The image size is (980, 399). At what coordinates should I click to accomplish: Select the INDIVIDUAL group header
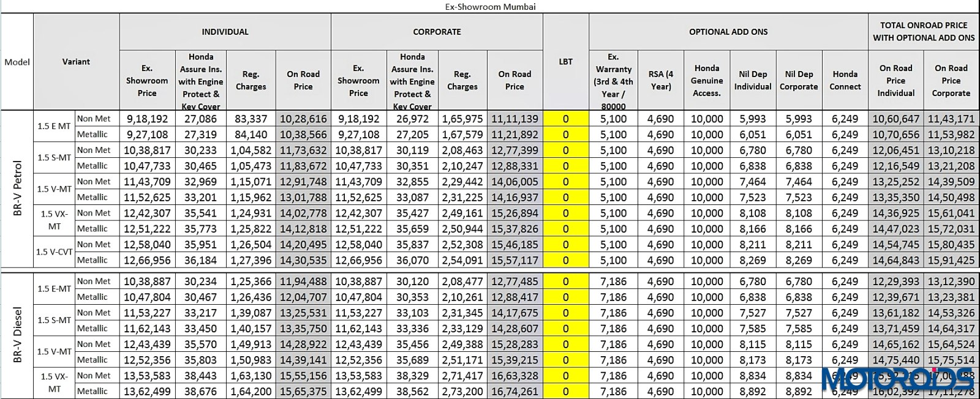(x=225, y=32)
